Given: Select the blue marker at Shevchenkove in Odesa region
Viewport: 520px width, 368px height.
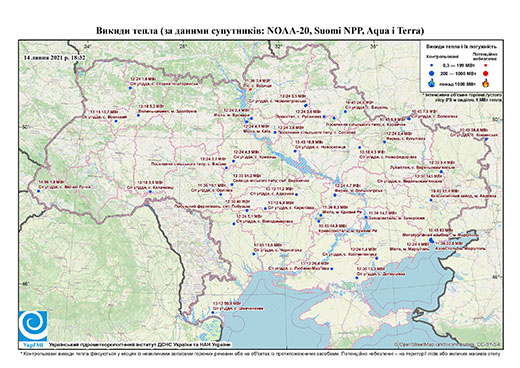Looking at the screenshot, I should (213, 312).
